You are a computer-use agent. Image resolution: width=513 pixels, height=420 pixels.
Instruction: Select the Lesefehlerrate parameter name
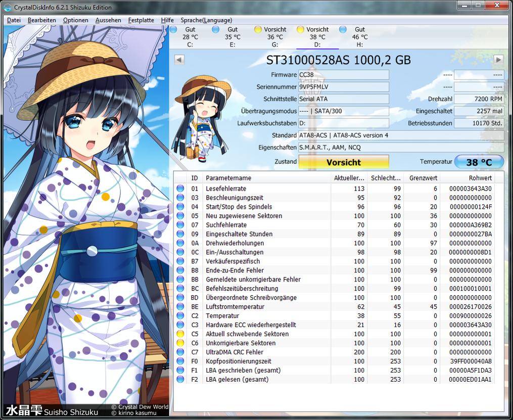[226, 189]
